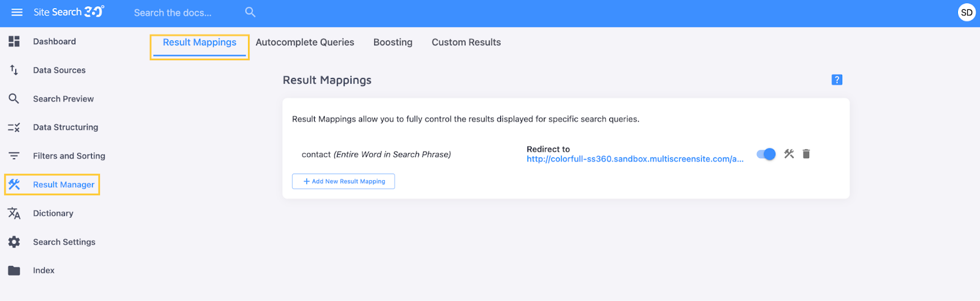Click Add New Result Mapping button

344,181
